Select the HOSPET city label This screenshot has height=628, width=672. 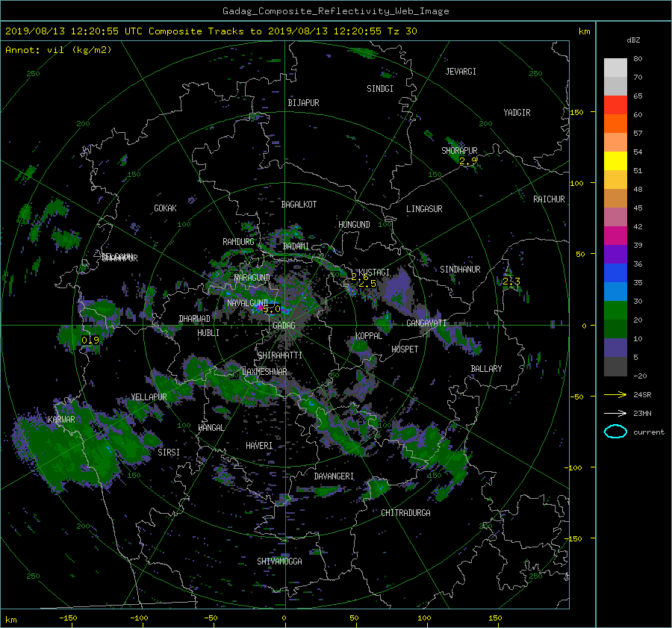(x=405, y=349)
